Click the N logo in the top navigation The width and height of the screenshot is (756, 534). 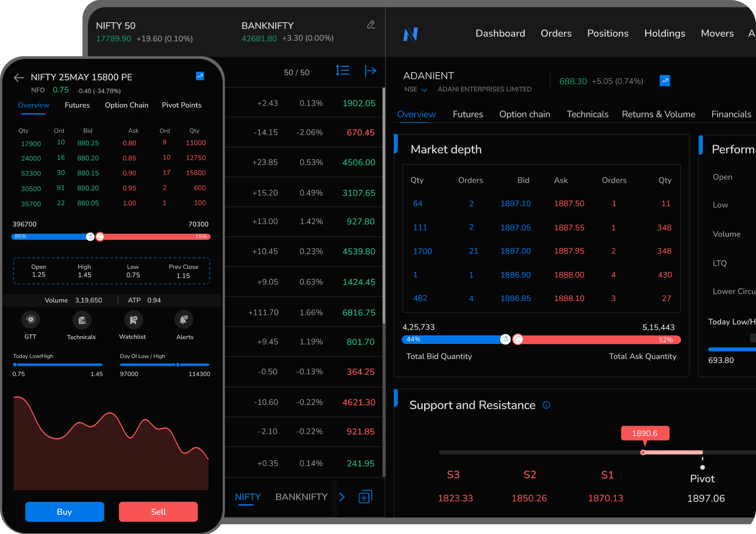point(410,33)
